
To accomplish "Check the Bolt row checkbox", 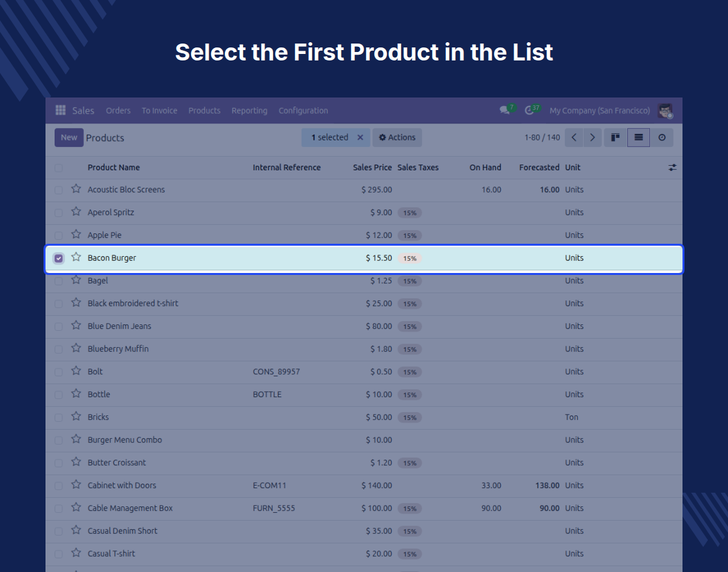I will (x=58, y=372).
